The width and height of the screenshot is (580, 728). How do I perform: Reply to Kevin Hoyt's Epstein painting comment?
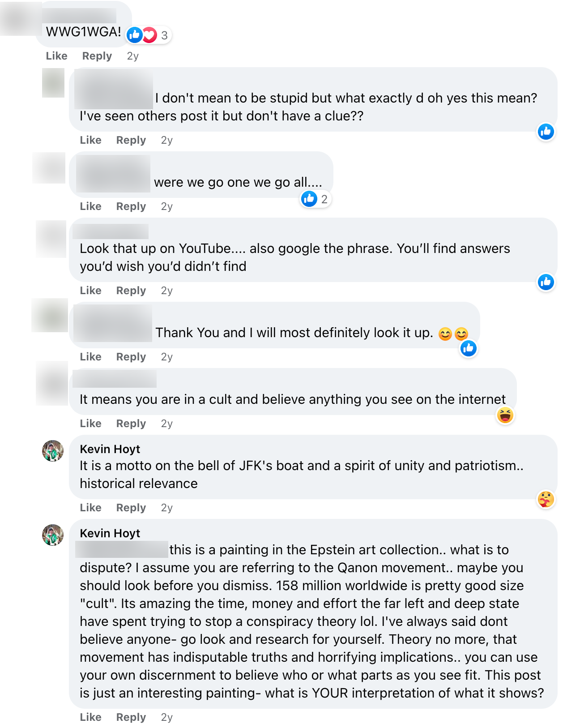coord(131,717)
